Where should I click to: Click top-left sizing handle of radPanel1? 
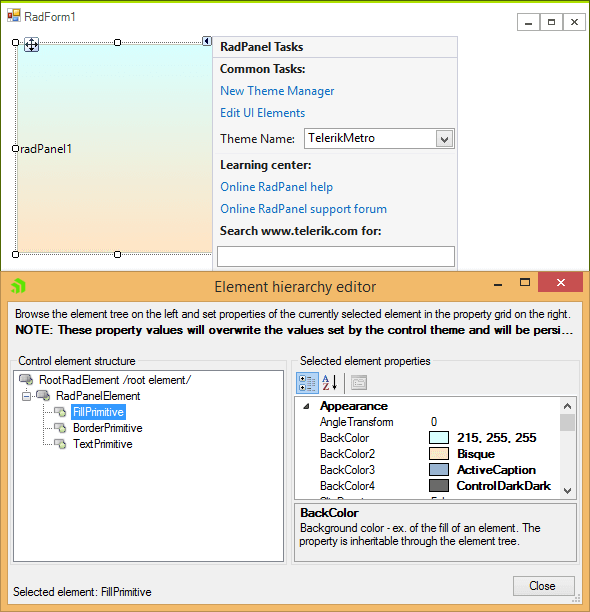15,42
